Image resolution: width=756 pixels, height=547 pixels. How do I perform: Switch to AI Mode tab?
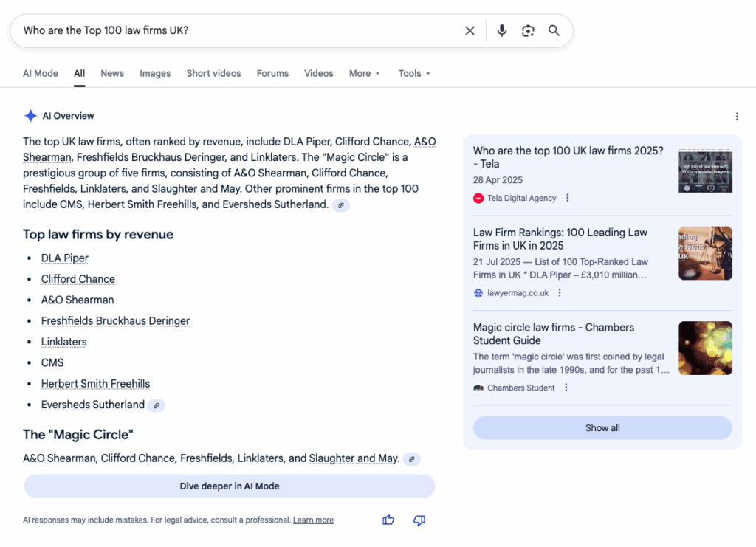41,74
